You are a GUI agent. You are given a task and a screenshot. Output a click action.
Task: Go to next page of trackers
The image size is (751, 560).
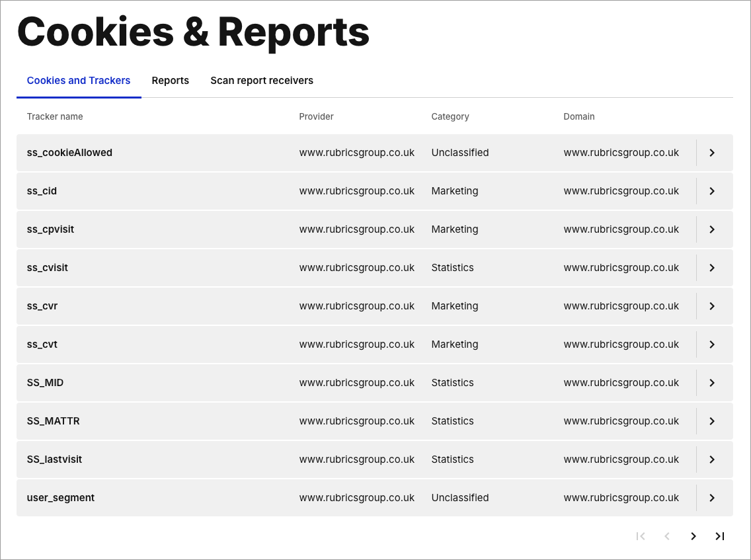(x=693, y=536)
